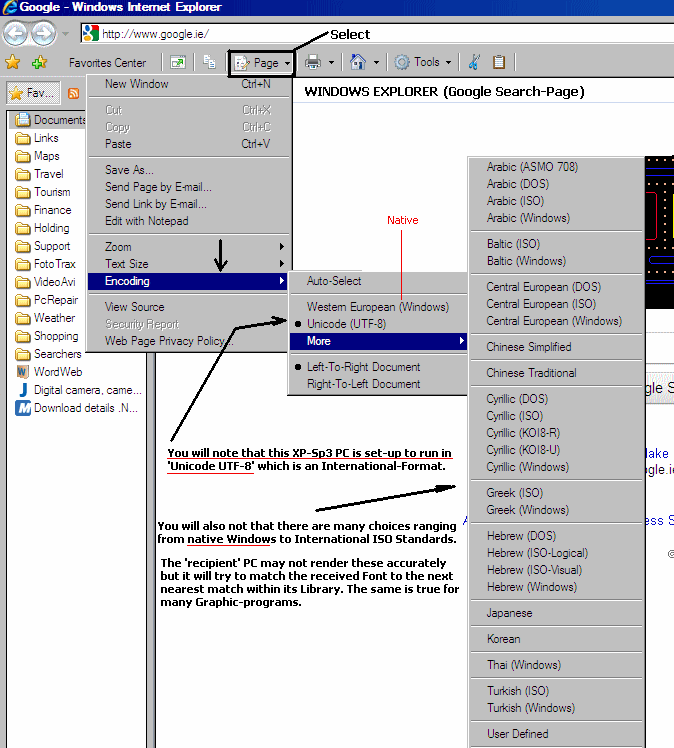Screen dimensions: 674x748
Task: Click the Favorites star icon
Action: pyautogui.click(x=13, y=62)
